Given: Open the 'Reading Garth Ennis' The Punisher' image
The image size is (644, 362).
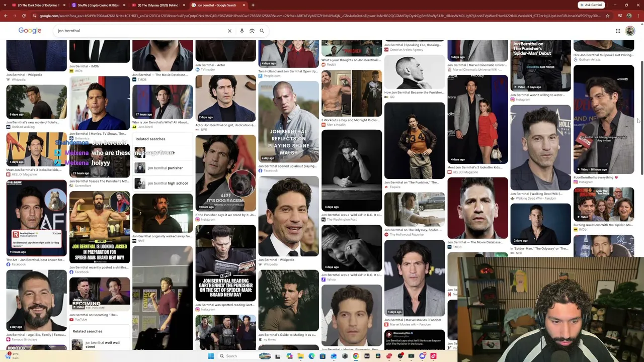Looking at the screenshot, I should (x=225, y=263).
